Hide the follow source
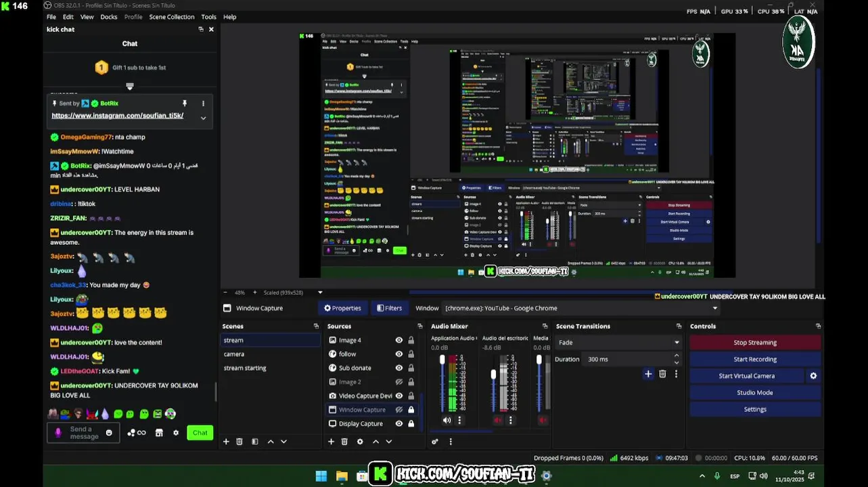868x487 pixels. (x=399, y=354)
